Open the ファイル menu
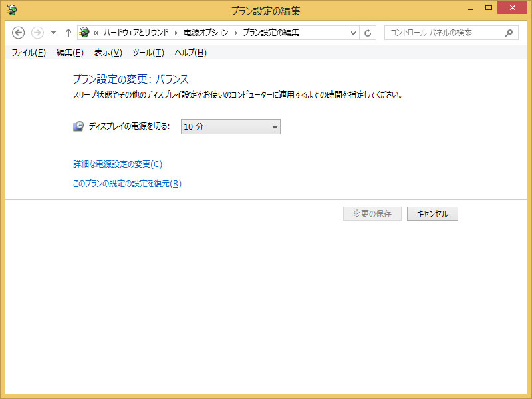Screen dimensions: 532x399 coord(29,53)
